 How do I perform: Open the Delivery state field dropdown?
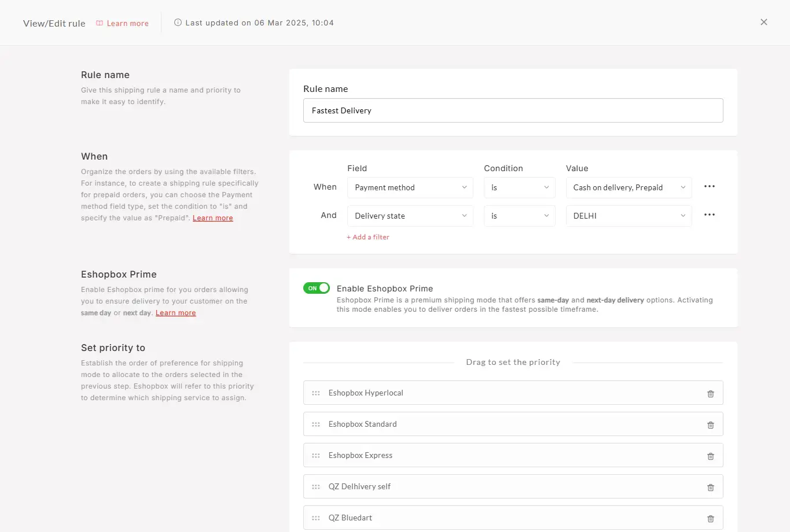(x=410, y=216)
